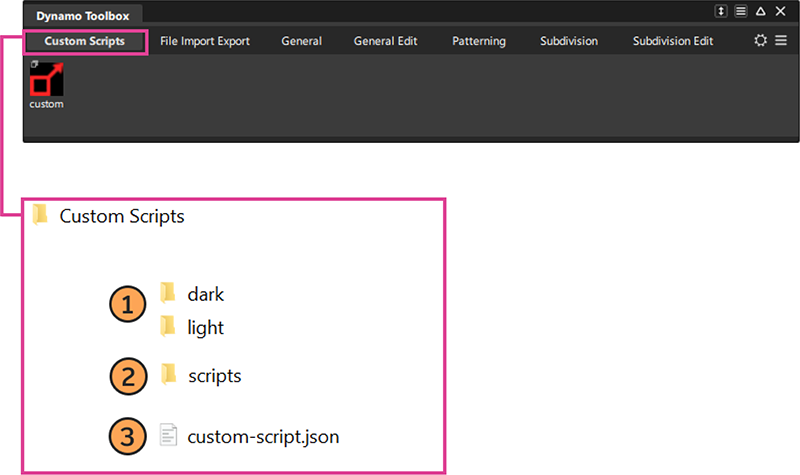
Task: Open the File Import Export tab
Action: [205, 41]
